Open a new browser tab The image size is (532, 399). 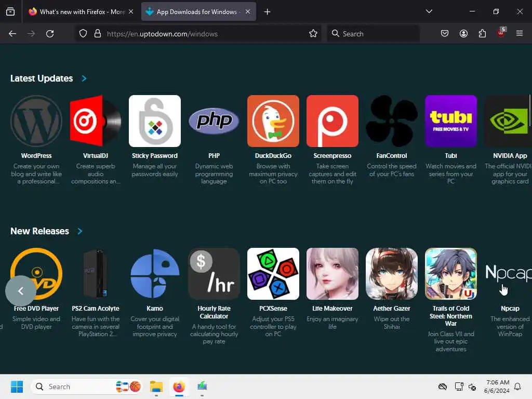pyautogui.click(x=268, y=12)
